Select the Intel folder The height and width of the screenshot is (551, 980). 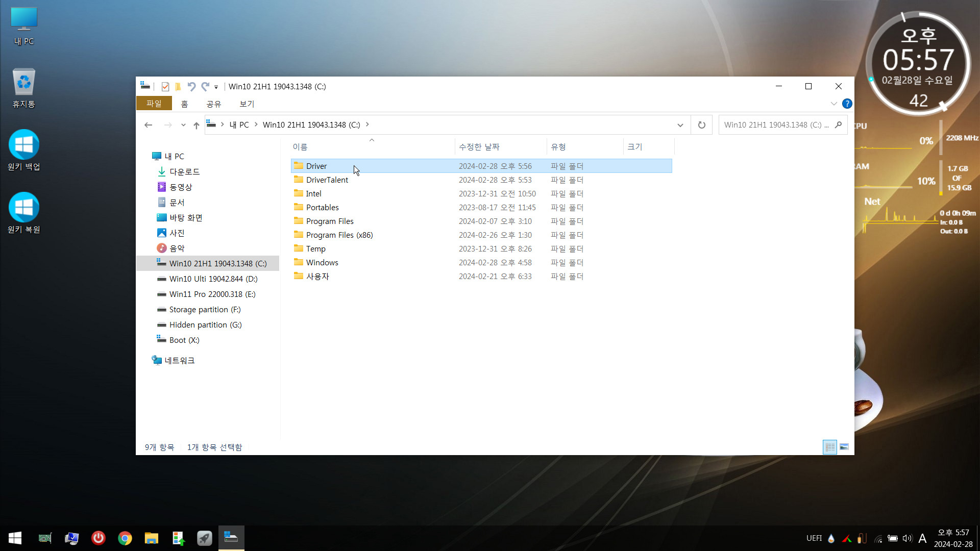pyautogui.click(x=481, y=194)
